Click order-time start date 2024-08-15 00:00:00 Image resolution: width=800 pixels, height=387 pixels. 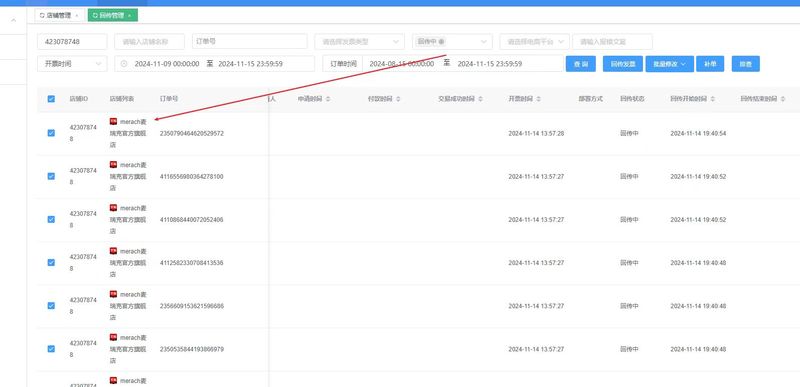click(402, 64)
